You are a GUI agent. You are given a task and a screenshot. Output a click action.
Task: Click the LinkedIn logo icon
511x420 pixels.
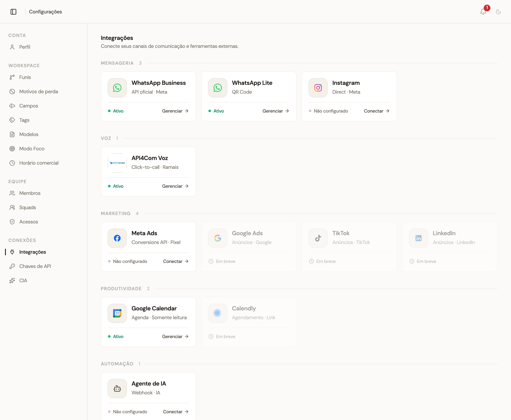pyautogui.click(x=419, y=238)
